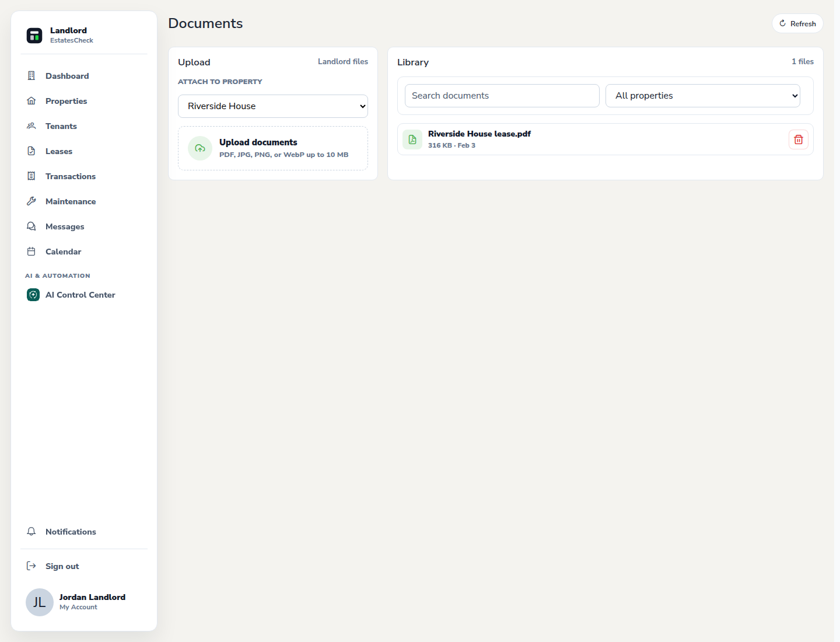Click the Tenants people icon

tap(32, 126)
